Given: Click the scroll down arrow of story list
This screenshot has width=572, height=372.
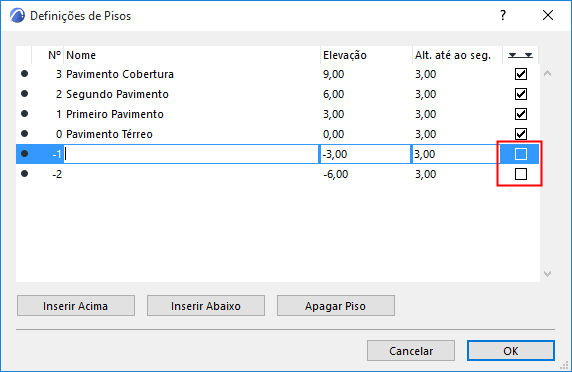Looking at the screenshot, I should (547, 274).
